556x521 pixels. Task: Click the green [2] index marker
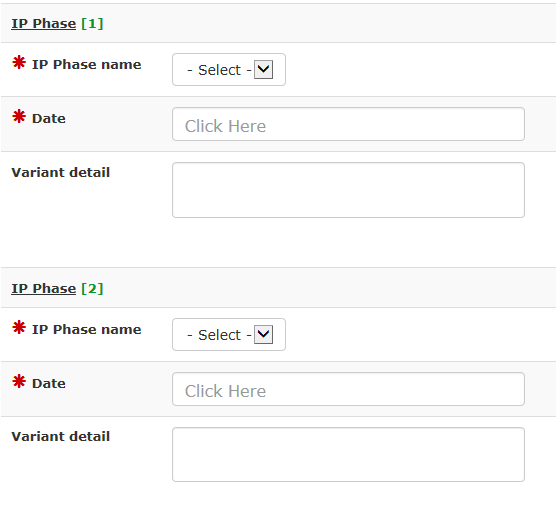pyautogui.click(x=92, y=289)
